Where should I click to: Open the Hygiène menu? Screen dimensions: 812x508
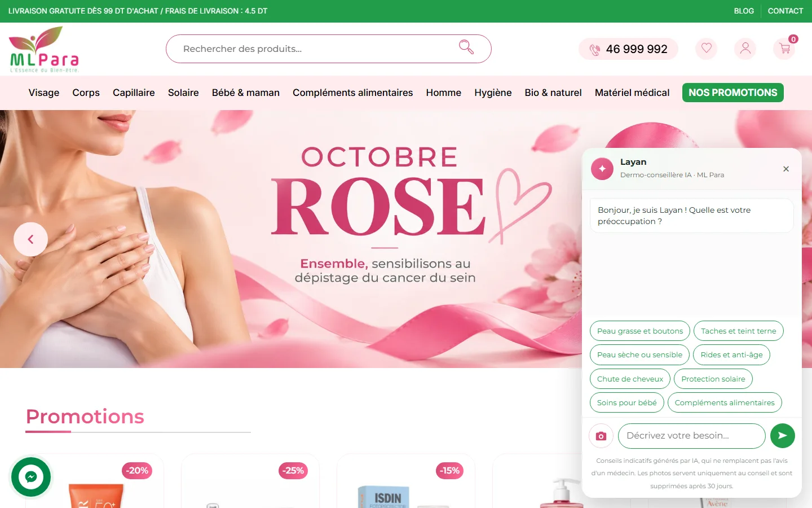coord(493,93)
